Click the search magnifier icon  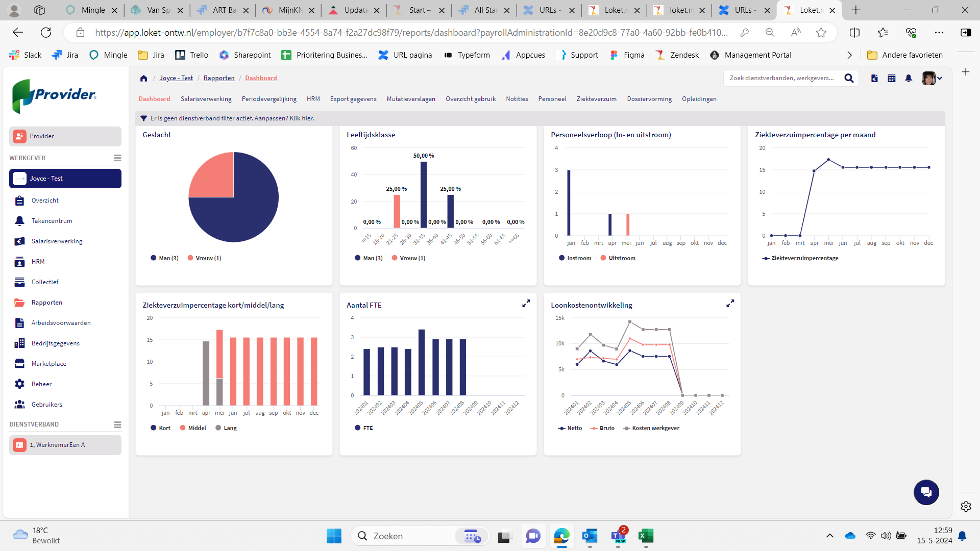(x=849, y=78)
